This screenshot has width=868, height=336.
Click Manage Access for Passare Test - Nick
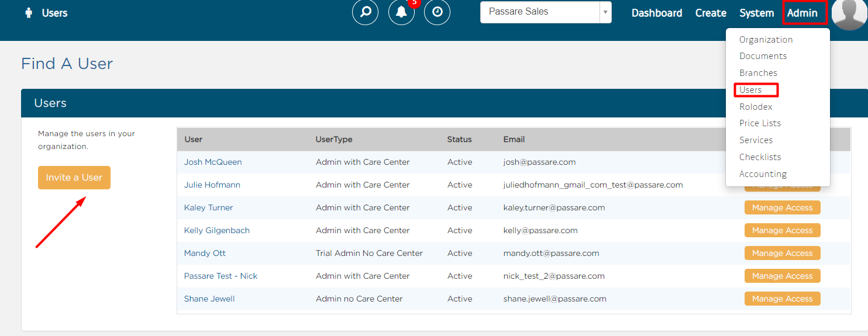pos(782,276)
